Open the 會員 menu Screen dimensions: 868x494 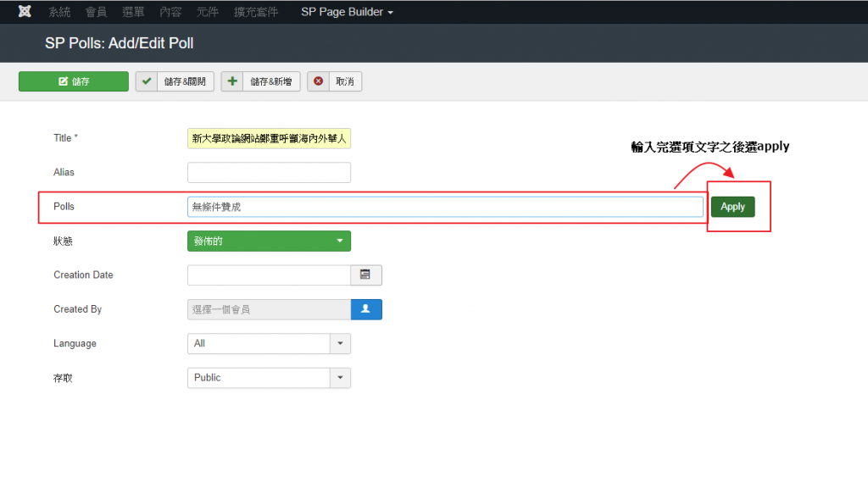click(96, 13)
